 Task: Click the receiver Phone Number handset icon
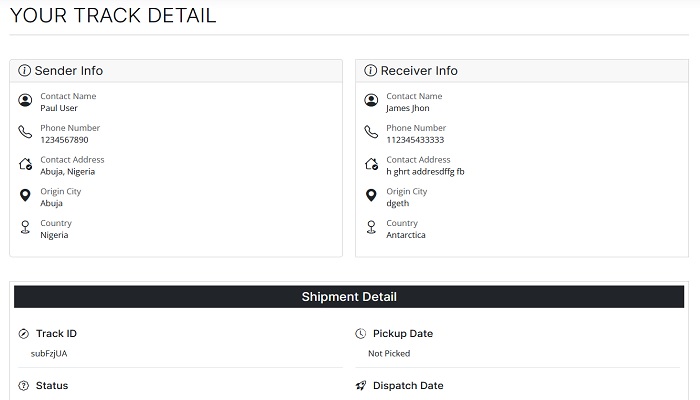click(x=371, y=133)
